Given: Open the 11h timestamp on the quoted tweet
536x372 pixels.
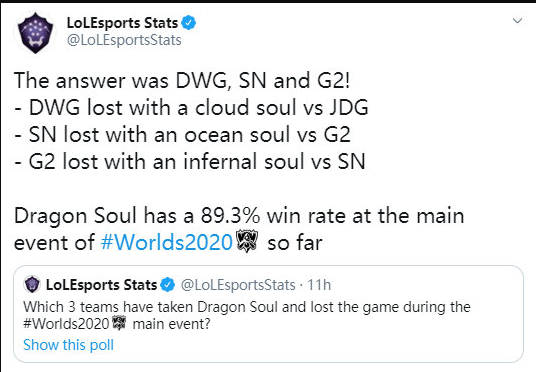Looking at the screenshot, I should [319, 285].
